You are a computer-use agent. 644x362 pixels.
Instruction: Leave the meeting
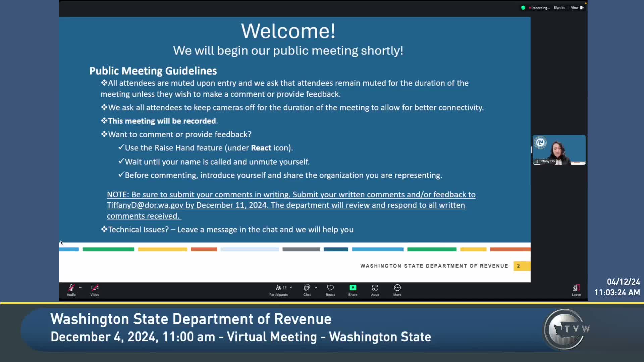click(576, 290)
